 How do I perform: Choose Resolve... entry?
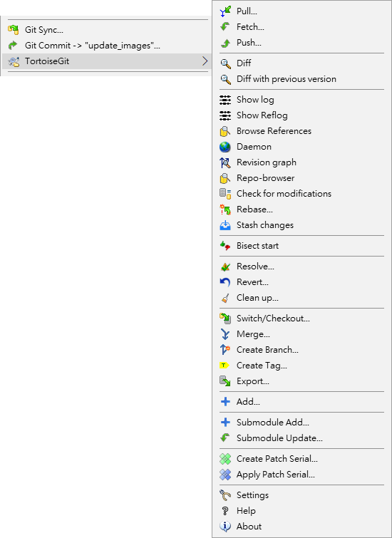(x=302, y=267)
